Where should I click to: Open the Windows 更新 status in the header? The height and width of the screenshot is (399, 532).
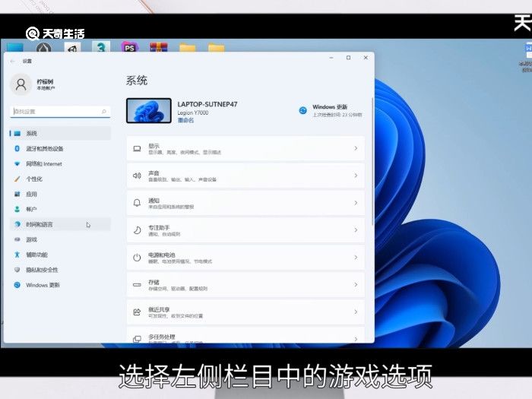(330, 111)
